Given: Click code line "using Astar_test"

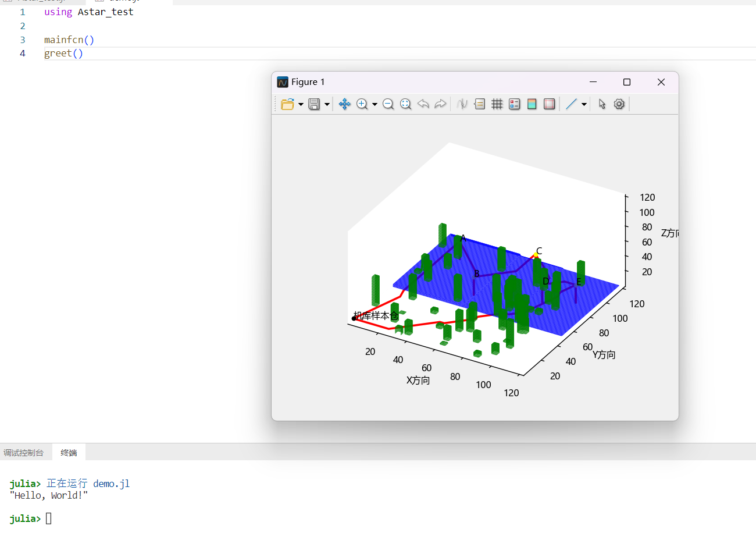Looking at the screenshot, I should 89,12.
